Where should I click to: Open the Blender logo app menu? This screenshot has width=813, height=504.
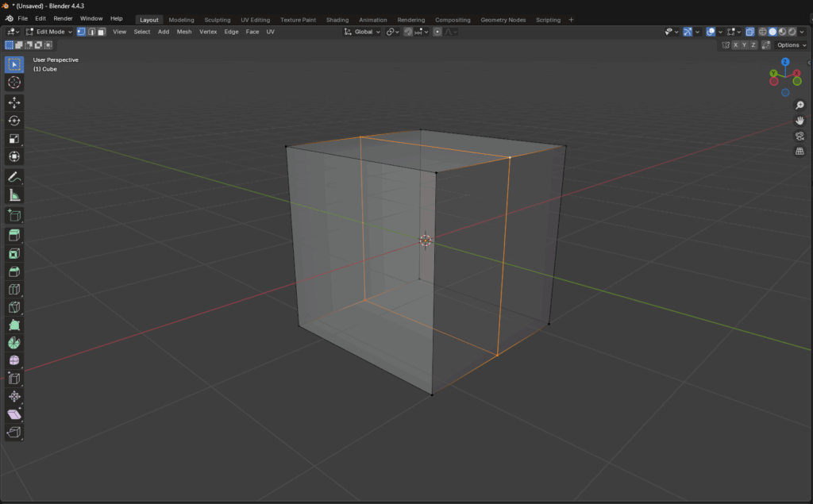click(10, 19)
